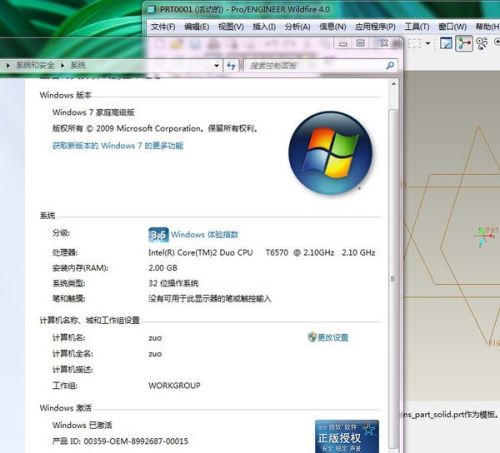
Task: Expand arrow between 系统和安全 and 系统
Action: tap(62, 65)
